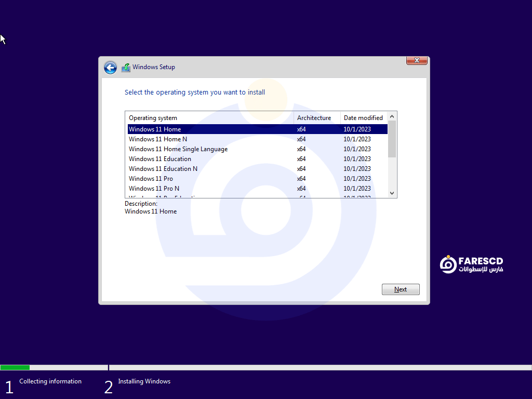Screen dimensions: 532x399
Task: Click the Operating system column header
Action: (x=210, y=118)
